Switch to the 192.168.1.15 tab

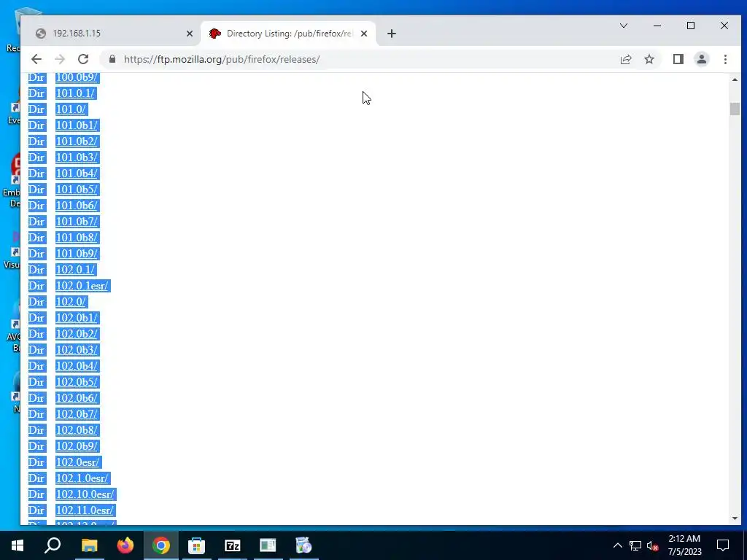111,34
